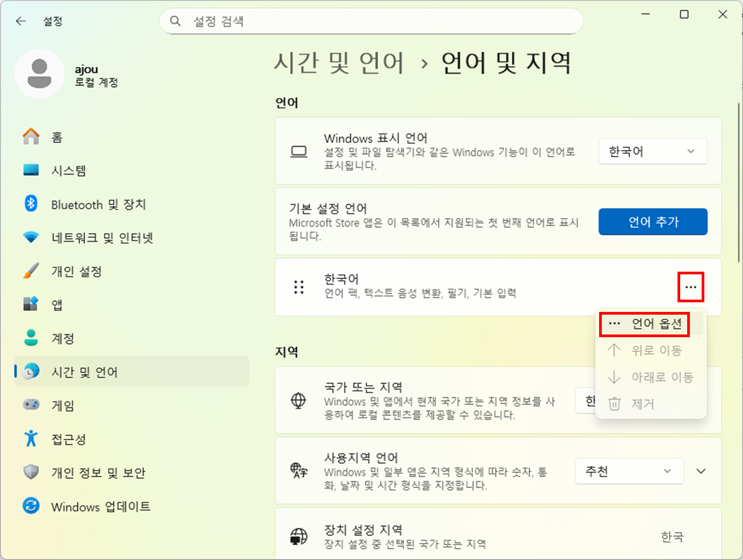Go to 네트워크 및 인터넷 settings
Viewport: 743px width, 560px height.
[x=102, y=238]
